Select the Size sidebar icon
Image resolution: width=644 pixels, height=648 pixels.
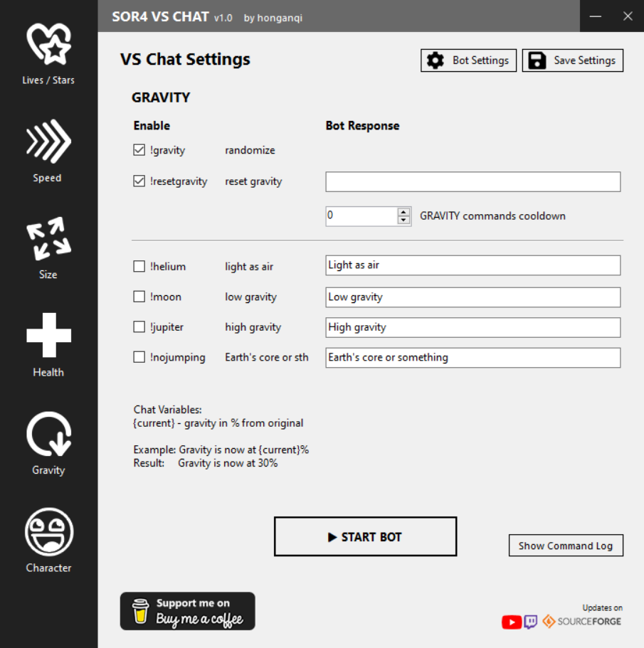point(49,248)
